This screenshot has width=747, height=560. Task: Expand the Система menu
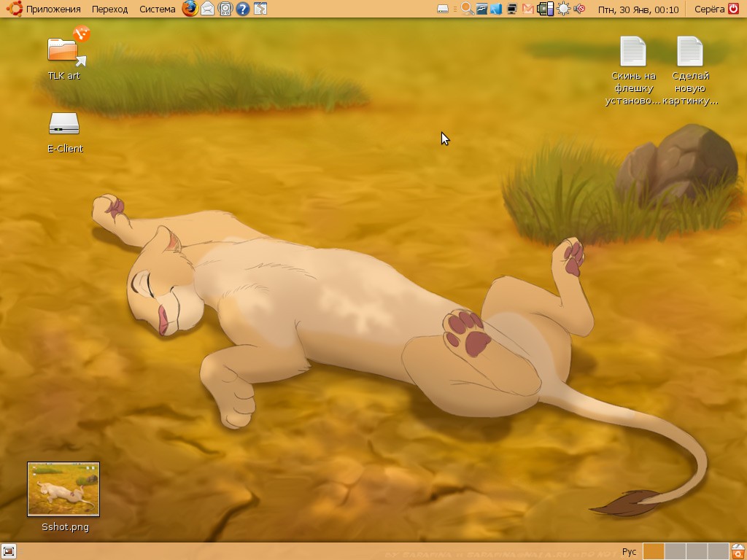157,9
